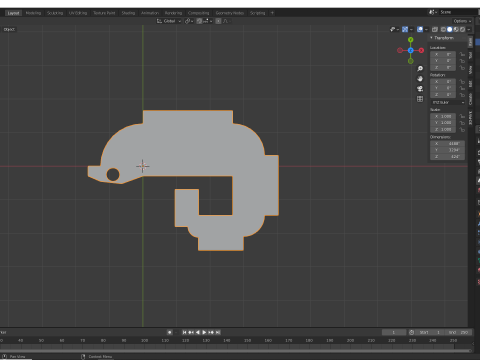Image resolution: width=480 pixels, height=360 pixels.
Task: Open the gizmo settings dropdown arrow
Action: pyautogui.click(x=411, y=30)
